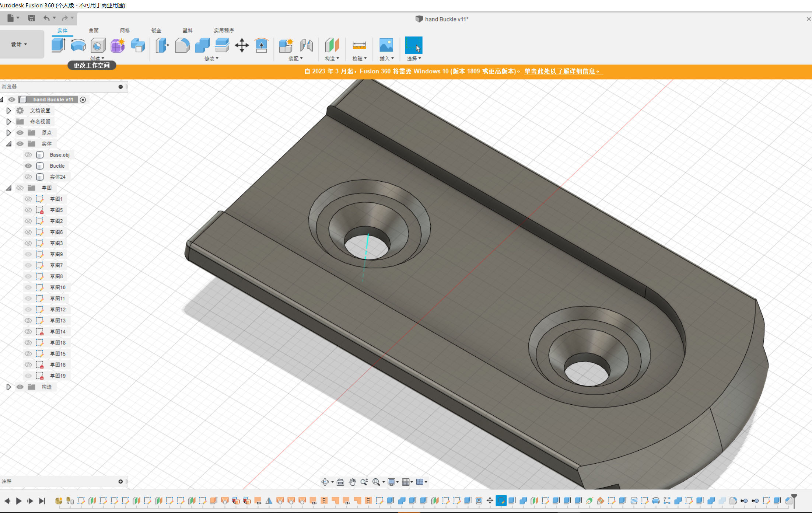Switch to the 钣金 tab

click(x=156, y=30)
